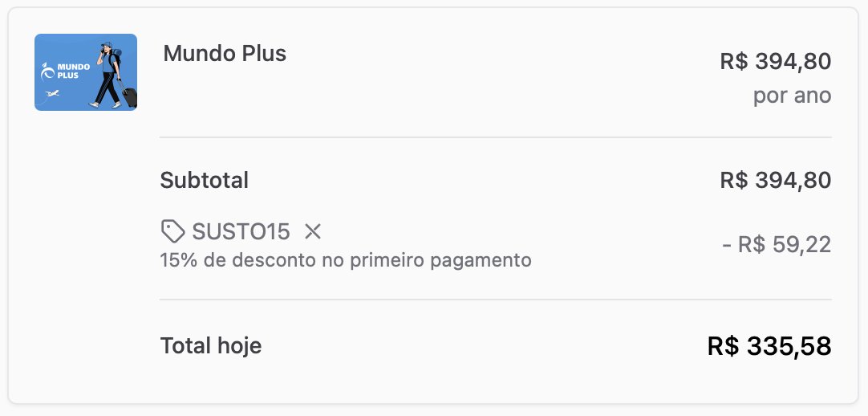Click the discount amount - R$ 59,22
868x416 pixels.
click(x=777, y=245)
